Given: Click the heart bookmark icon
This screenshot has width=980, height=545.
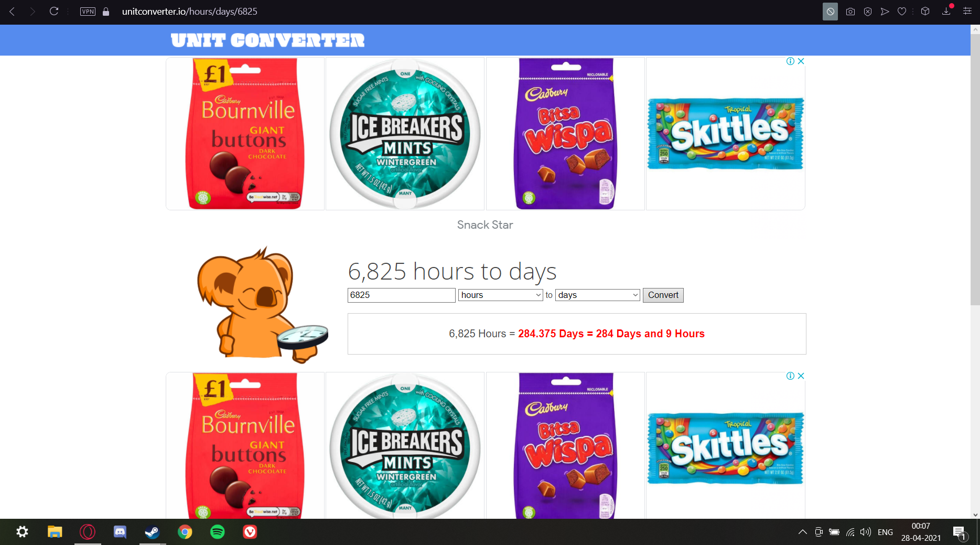Looking at the screenshot, I should 902,12.
